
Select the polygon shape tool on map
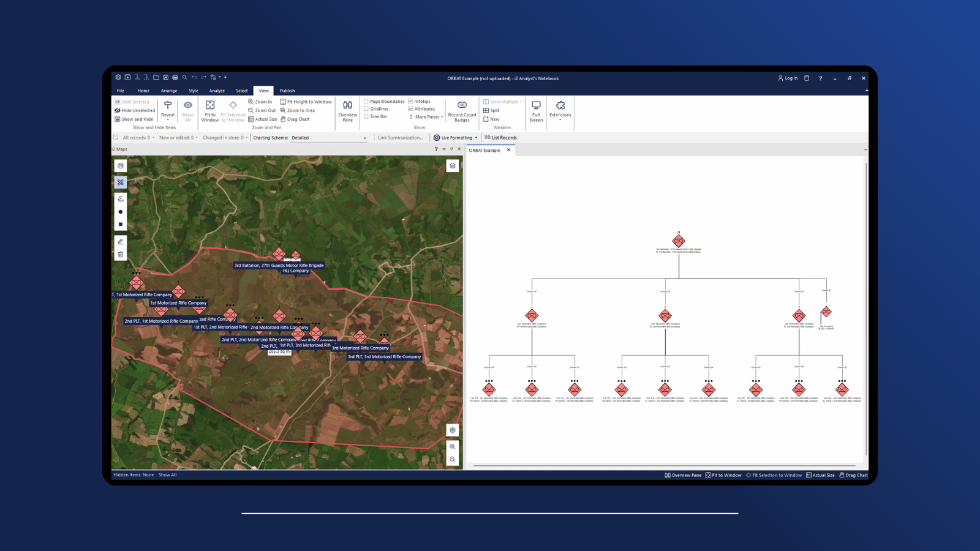[x=121, y=212]
